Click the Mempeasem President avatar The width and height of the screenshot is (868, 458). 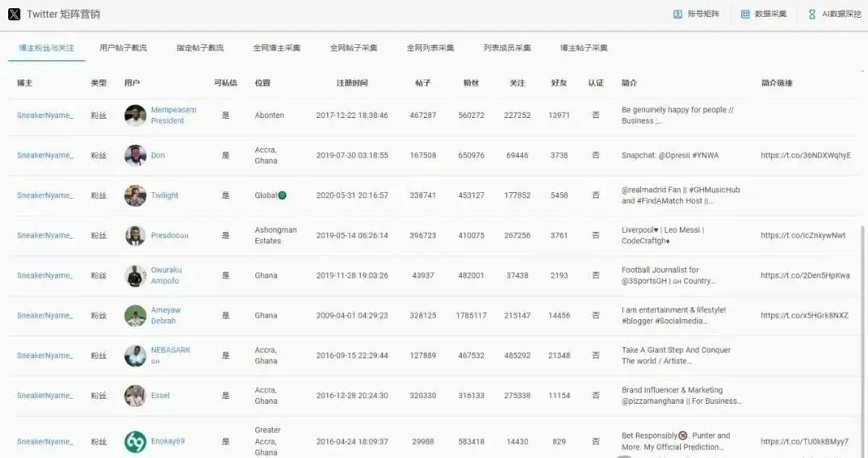(135, 116)
